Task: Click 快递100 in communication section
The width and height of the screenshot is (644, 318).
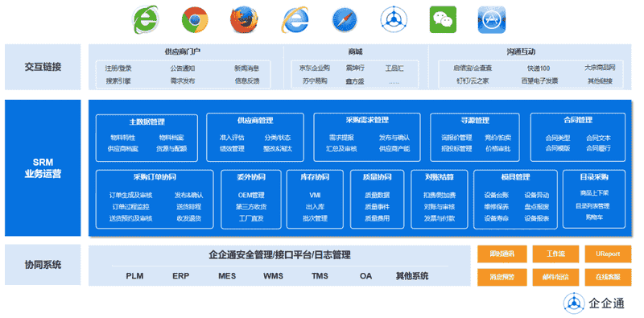Action: pyautogui.click(x=539, y=68)
